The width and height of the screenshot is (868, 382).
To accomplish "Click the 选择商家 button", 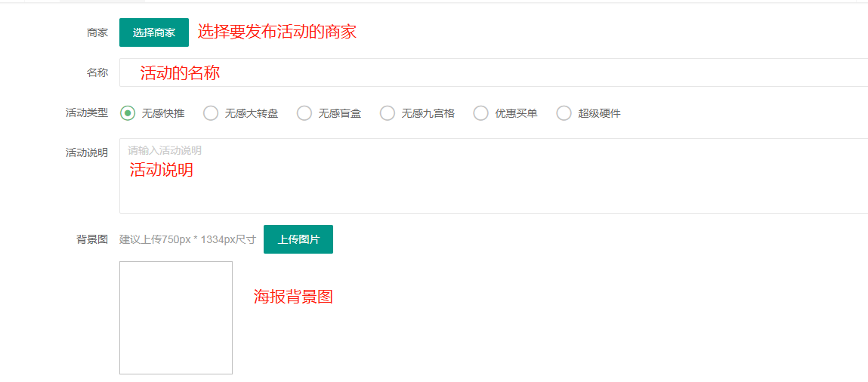I will pyautogui.click(x=154, y=32).
